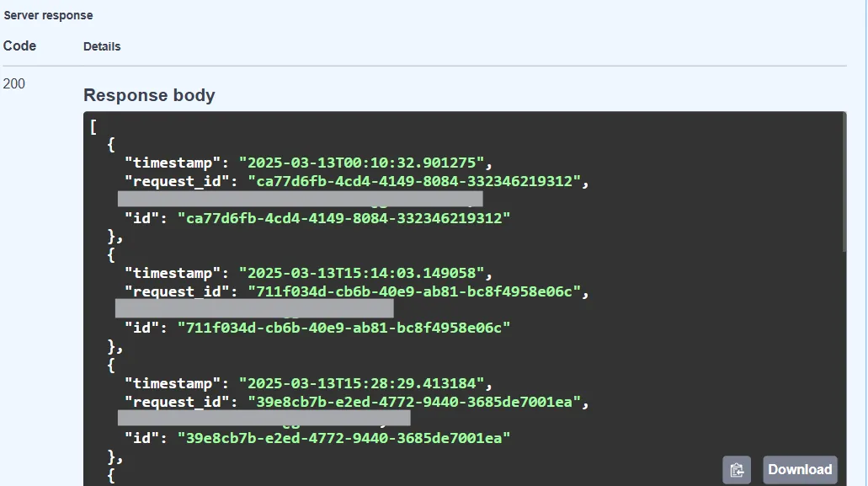
Task: Select the Response body heading
Action: [x=149, y=94]
